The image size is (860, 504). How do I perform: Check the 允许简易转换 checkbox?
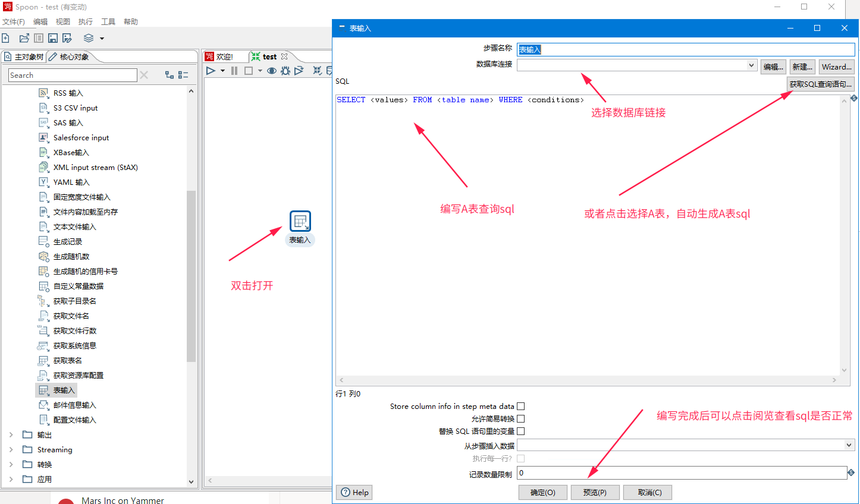click(521, 418)
